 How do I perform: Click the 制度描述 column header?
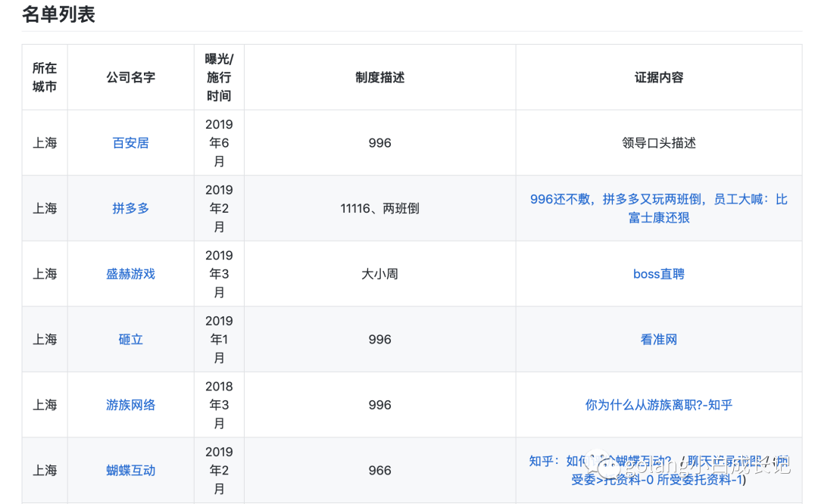[379, 77]
